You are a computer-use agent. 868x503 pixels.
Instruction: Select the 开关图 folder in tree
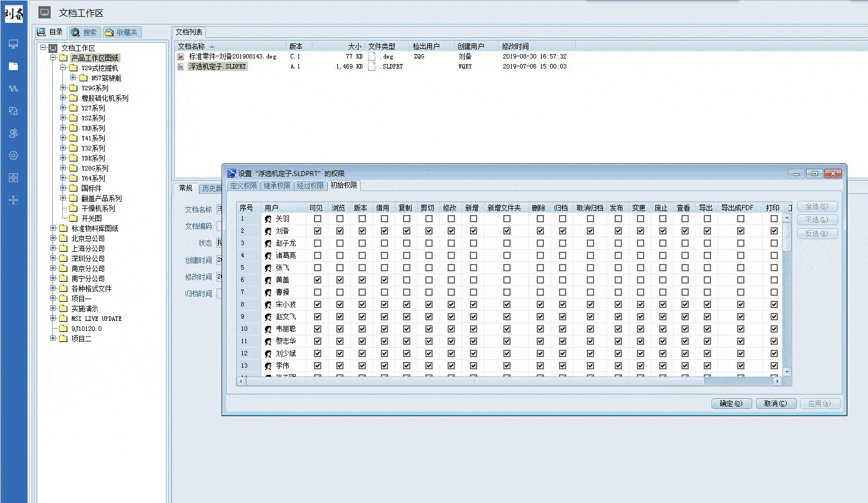92,218
